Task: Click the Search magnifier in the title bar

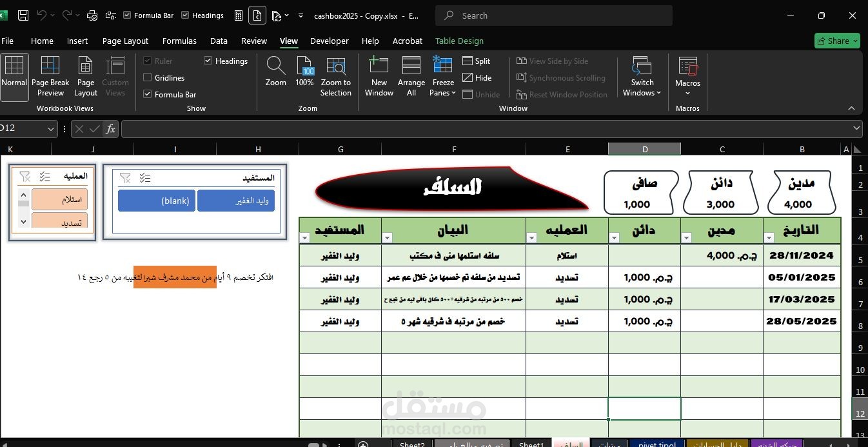Action: click(449, 15)
